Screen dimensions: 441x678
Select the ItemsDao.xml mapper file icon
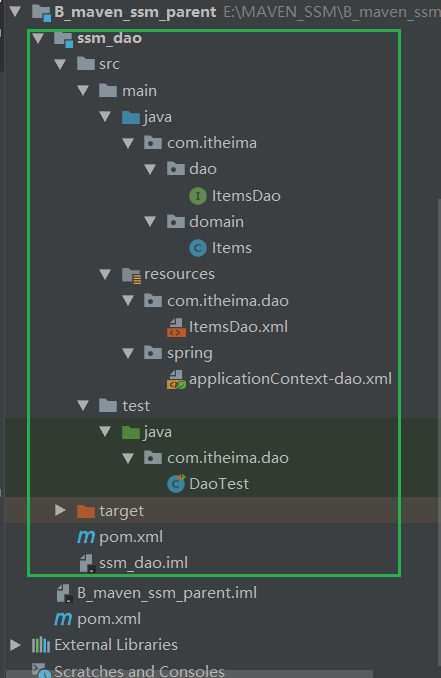coord(176,327)
